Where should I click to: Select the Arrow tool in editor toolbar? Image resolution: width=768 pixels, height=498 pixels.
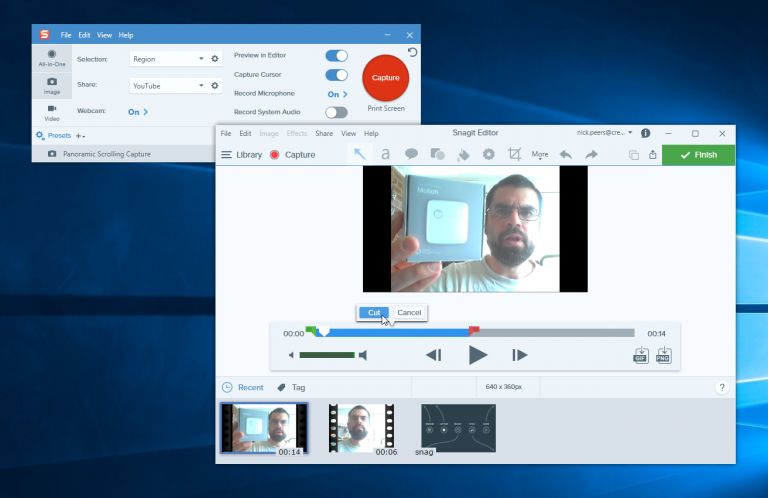coord(359,154)
